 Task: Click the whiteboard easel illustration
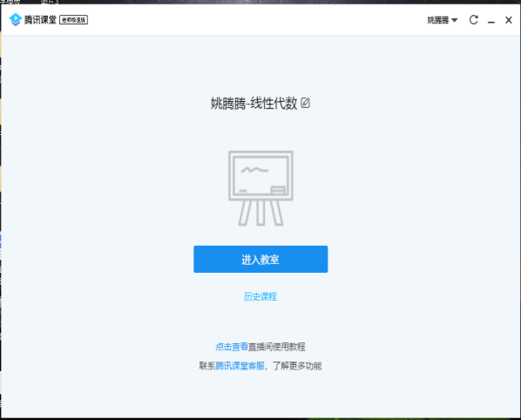coord(260,188)
